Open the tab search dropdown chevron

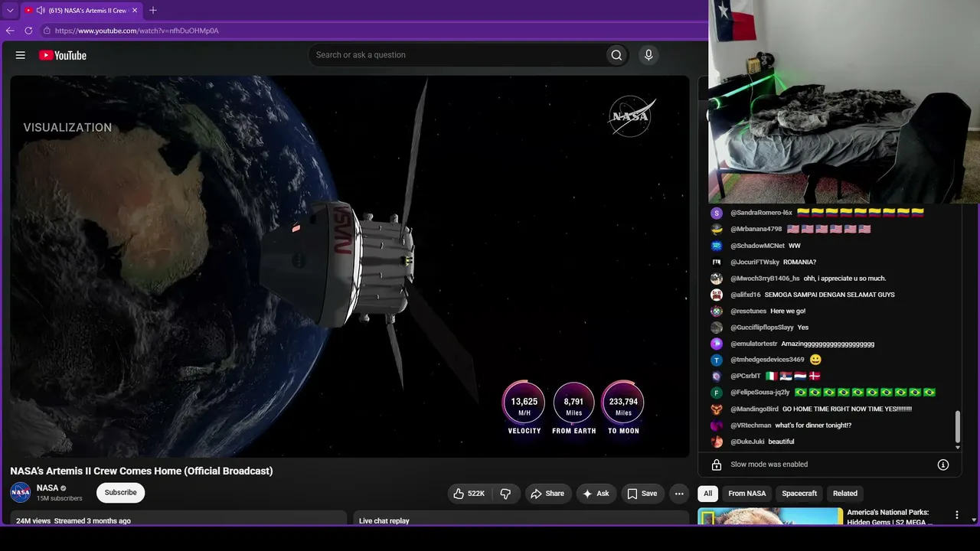coord(10,11)
